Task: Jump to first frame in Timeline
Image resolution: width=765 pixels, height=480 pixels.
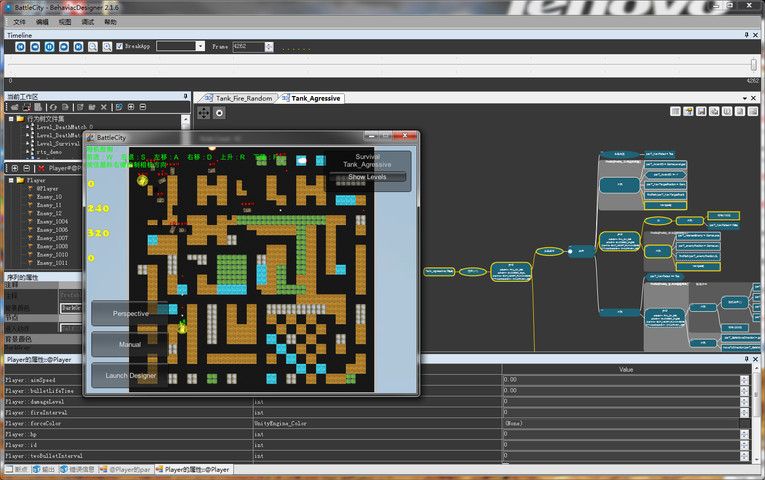Action: click(x=20, y=46)
